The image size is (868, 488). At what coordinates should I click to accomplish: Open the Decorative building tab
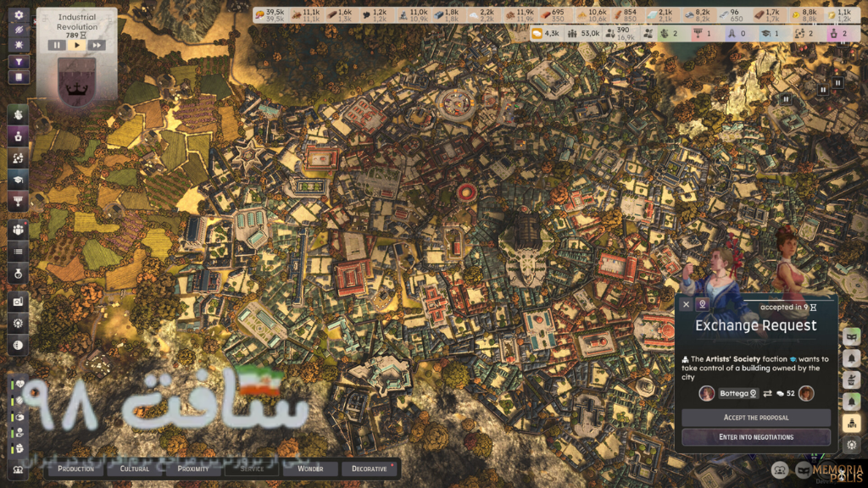[370, 469]
